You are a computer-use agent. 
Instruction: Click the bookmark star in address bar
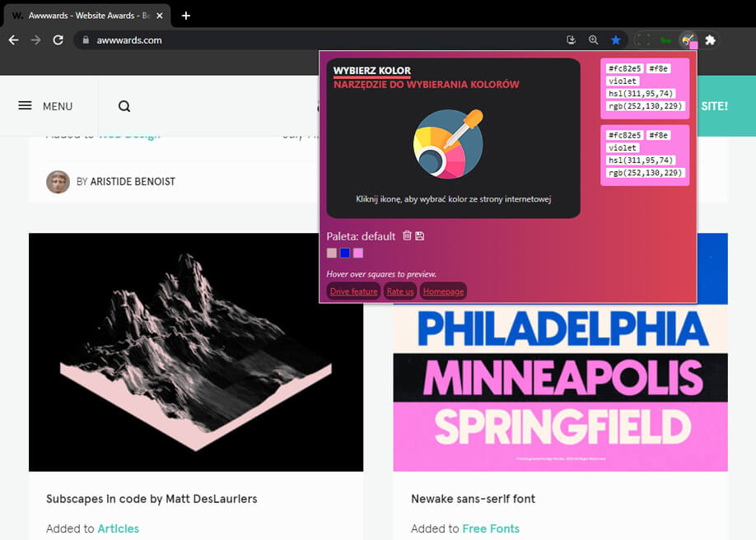tap(616, 40)
